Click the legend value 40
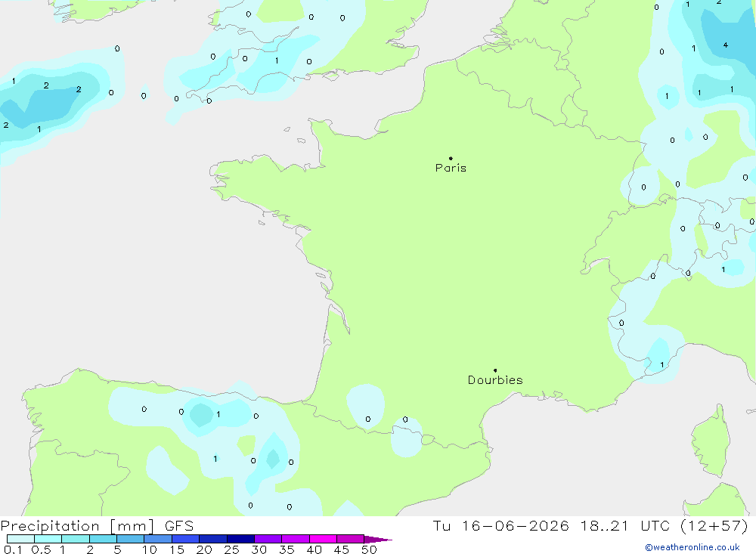 tap(314, 549)
